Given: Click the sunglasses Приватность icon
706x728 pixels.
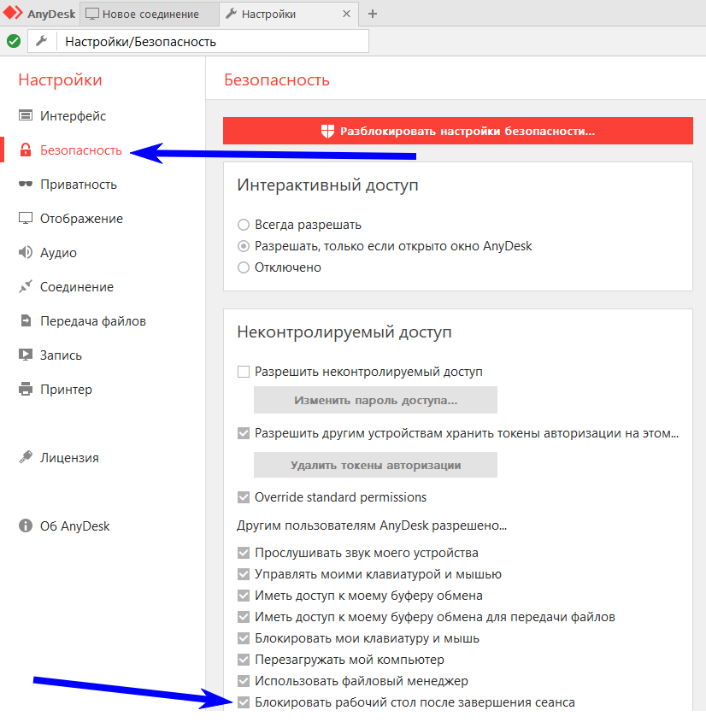Looking at the screenshot, I should [26, 184].
